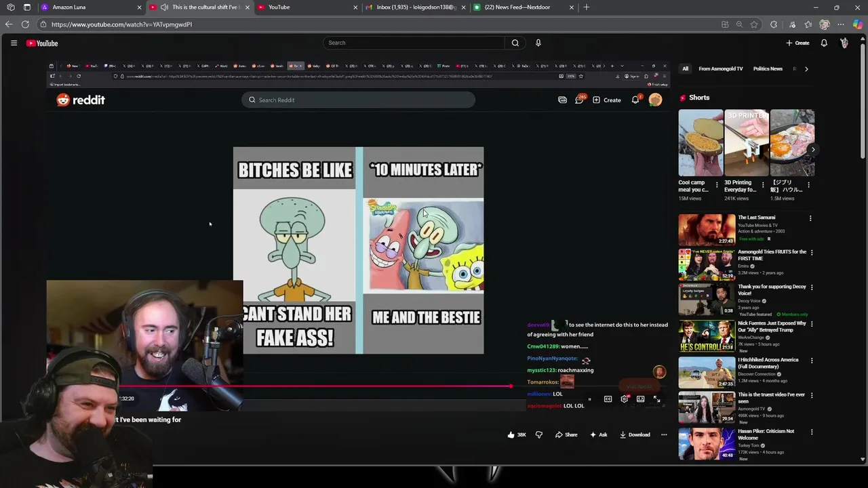Open YouTube notifications bell
Image resolution: width=868 pixels, height=488 pixels.
824,43
